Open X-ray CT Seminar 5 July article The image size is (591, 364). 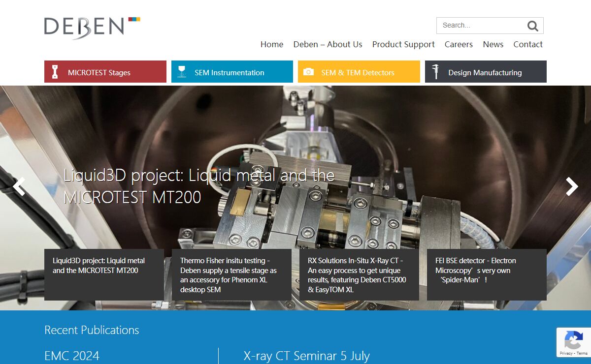306,356
